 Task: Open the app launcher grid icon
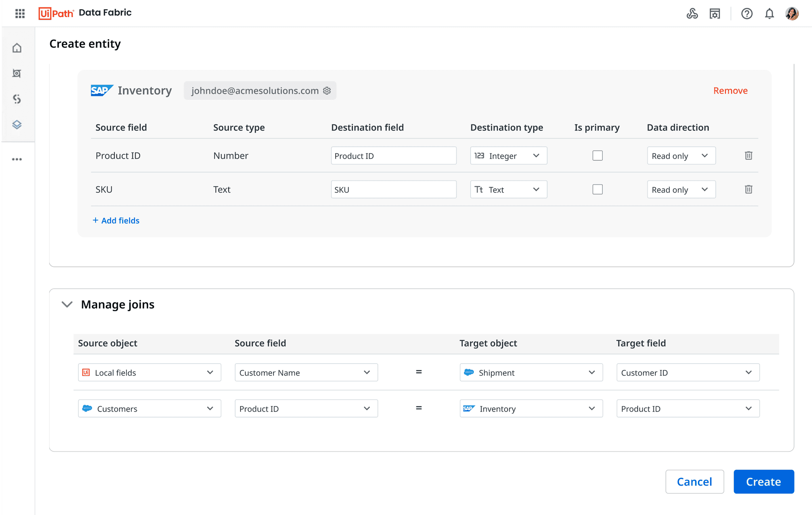click(20, 13)
